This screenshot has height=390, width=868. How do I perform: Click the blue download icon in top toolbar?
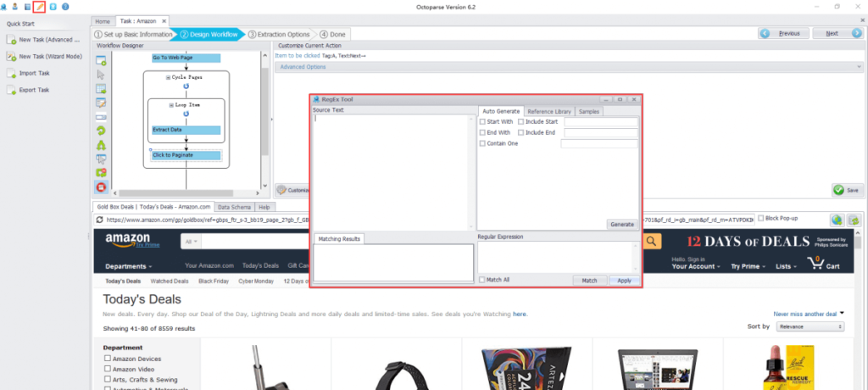tap(53, 7)
